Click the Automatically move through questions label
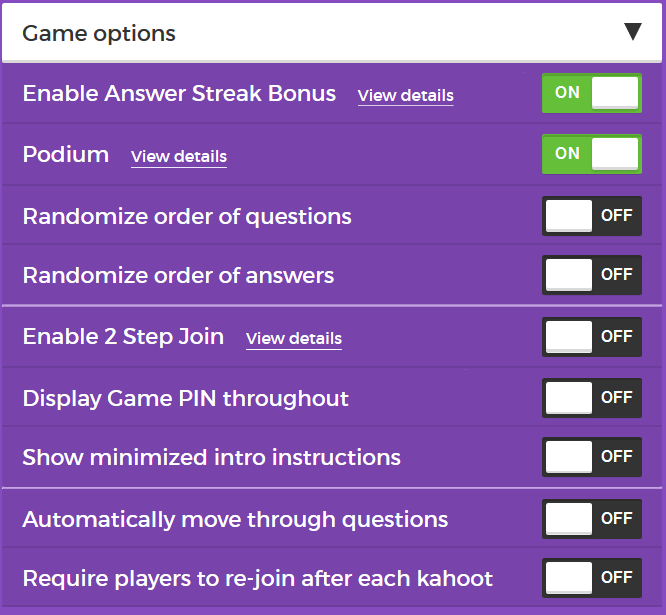The height and width of the screenshot is (615, 666). pyautogui.click(x=235, y=519)
